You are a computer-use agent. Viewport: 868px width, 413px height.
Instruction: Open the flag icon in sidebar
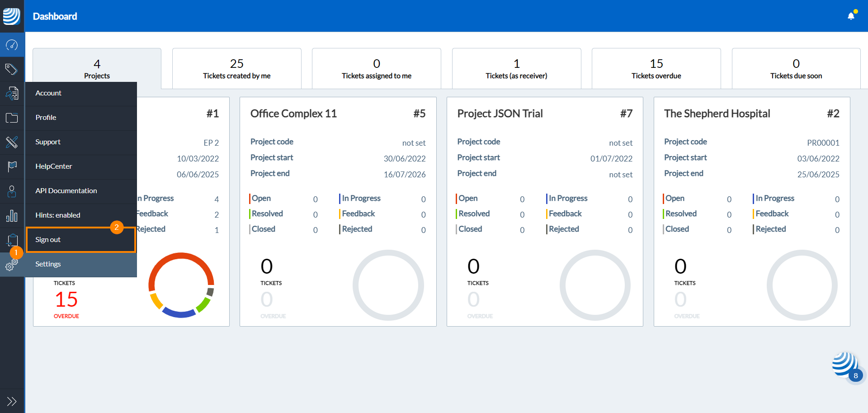12,166
